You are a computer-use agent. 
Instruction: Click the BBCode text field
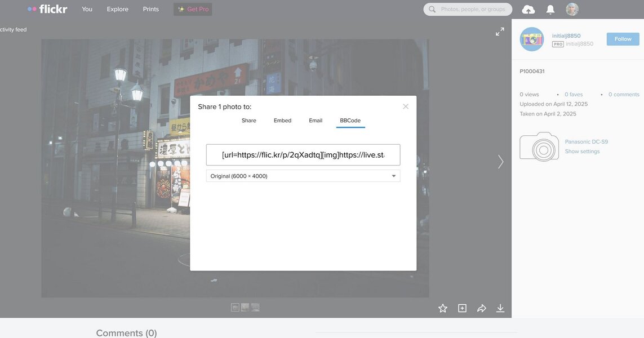(x=303, y=155)
